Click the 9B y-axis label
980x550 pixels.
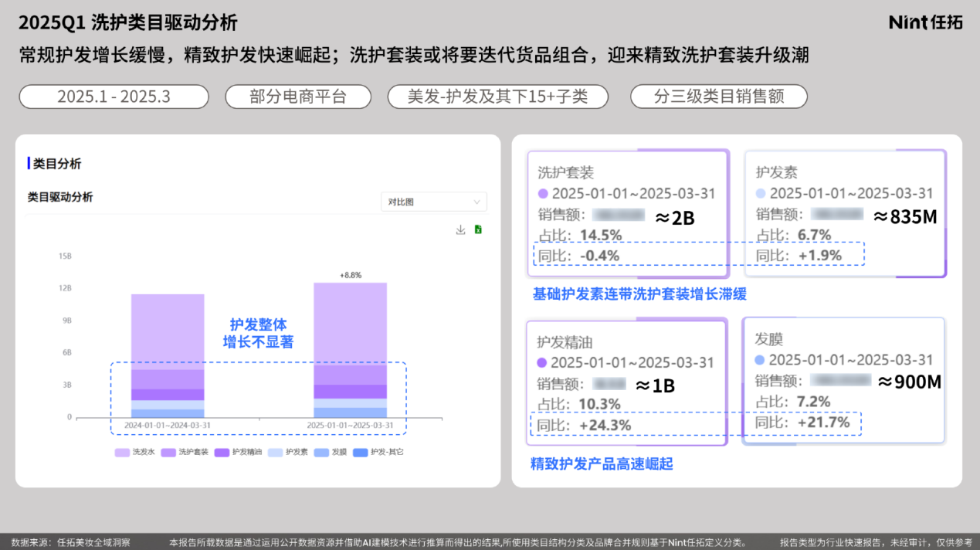(67, 320)
